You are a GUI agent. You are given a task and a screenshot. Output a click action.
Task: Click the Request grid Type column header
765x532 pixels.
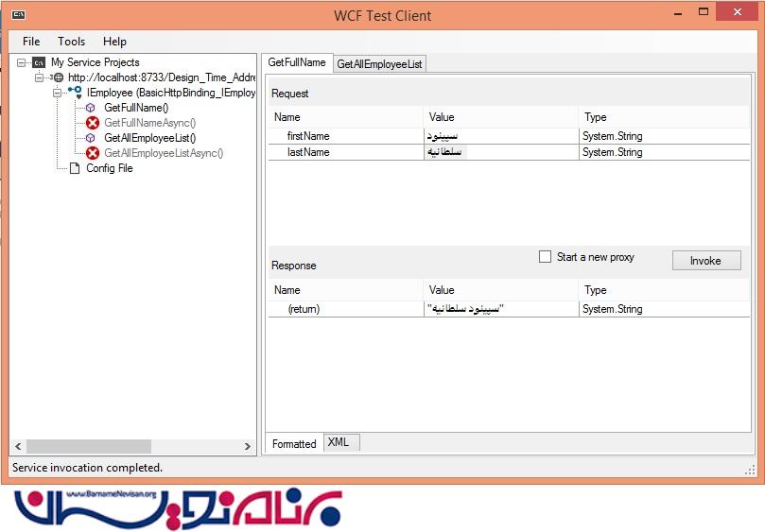pos(665,117)
